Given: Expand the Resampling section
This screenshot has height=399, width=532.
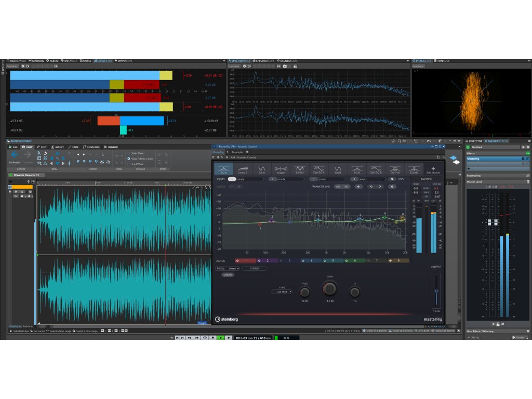Looking at the screenshot, I should tap(498, 176).
